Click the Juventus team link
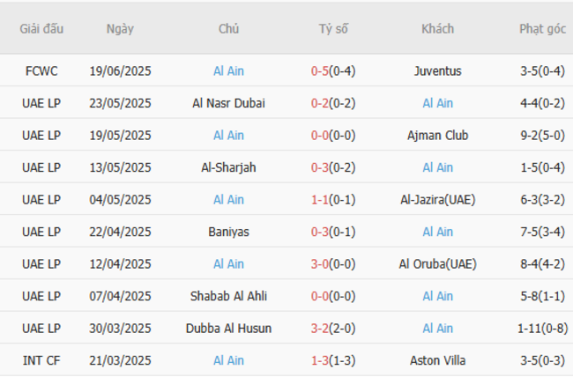This screenshot has width=573, height=392. (437, 70)
